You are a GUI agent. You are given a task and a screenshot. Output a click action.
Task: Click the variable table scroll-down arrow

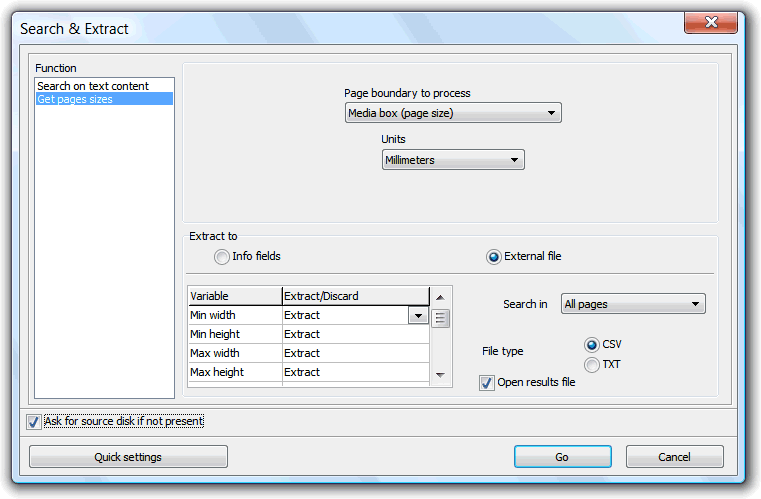coord(440,375)
